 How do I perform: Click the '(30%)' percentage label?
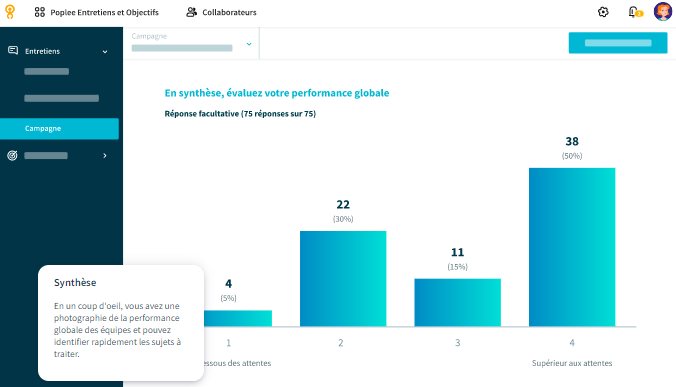tap(343, 219)
